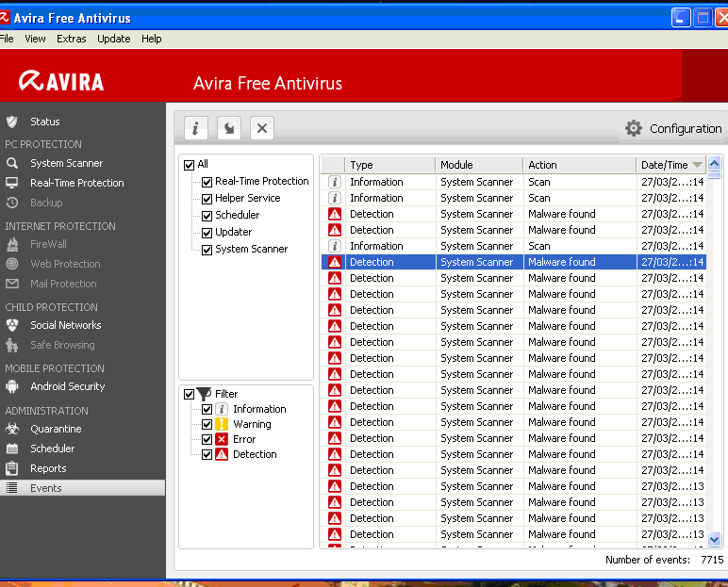
Task: Click the Mail Protection envelope icon
Action: 12,284
